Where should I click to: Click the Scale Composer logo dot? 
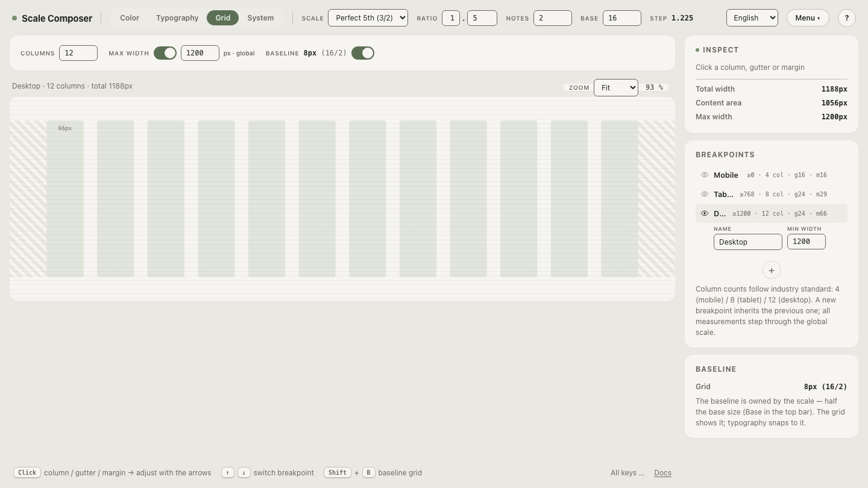click(14, 18)
